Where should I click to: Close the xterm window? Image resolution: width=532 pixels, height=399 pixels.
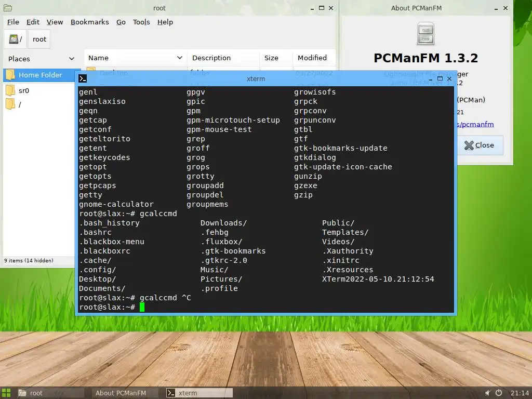pyautogui.click(x=449, y=79)
